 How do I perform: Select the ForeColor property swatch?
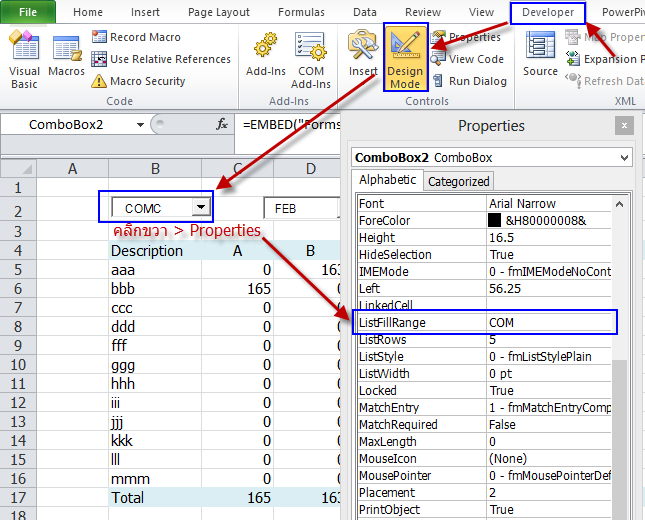click(x=494, y=220)
